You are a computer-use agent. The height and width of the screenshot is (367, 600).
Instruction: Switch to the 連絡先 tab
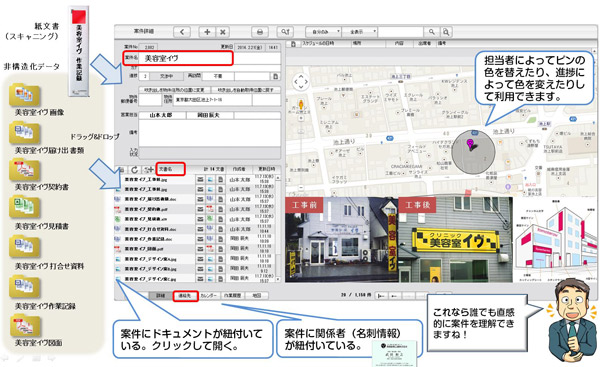click(x=185, y=296)
